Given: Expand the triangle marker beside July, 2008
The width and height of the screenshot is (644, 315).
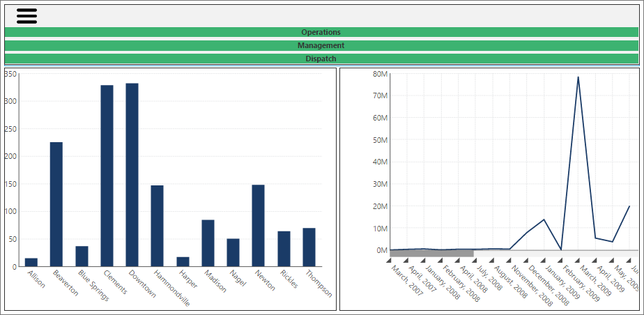Looking at the screenshot, I should coord(475,261).
